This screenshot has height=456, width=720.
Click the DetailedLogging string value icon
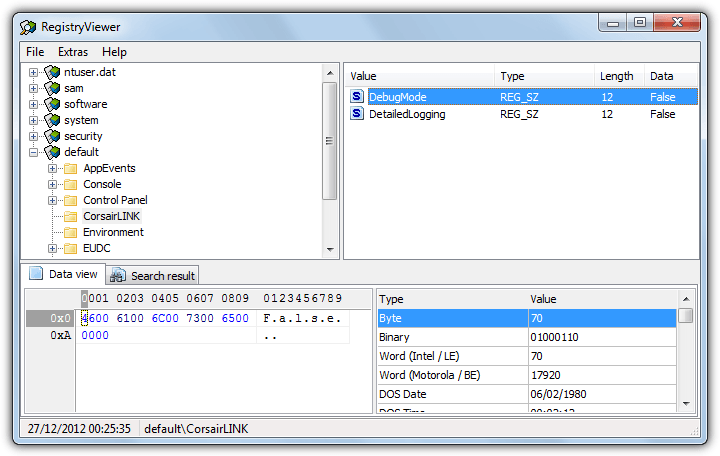357,113
